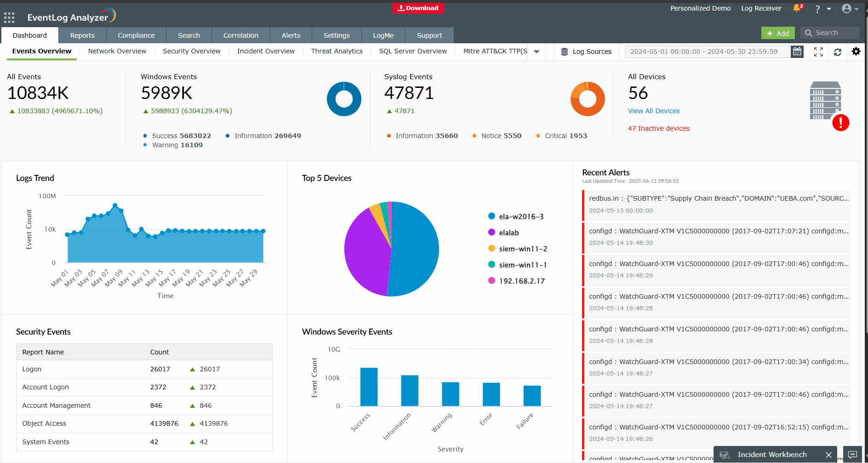
Task: Open the apps grid launcher icon
Action: 9,18
